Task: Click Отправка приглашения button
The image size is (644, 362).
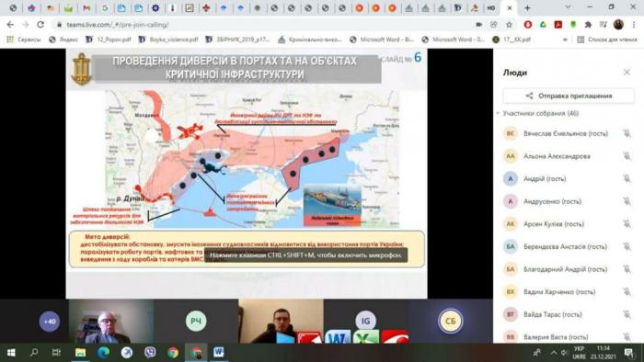Action: (x=569, y=96)
